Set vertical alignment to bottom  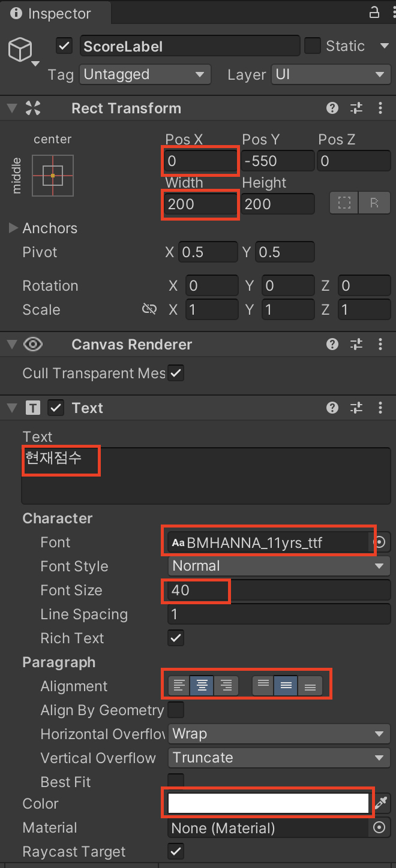[x=310, y=685]
